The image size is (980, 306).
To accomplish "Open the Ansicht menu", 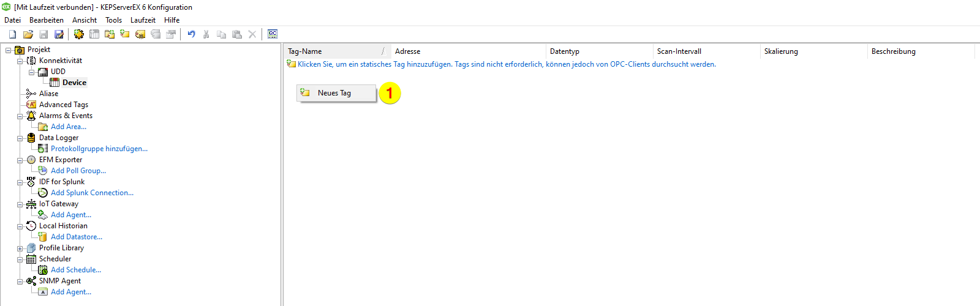I will pos(85,20).
